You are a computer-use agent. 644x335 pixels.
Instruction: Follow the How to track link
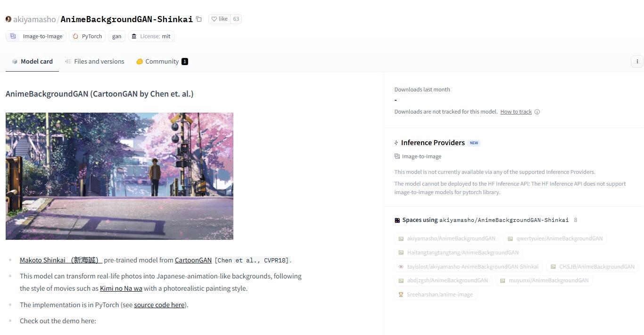pos(516,112)
